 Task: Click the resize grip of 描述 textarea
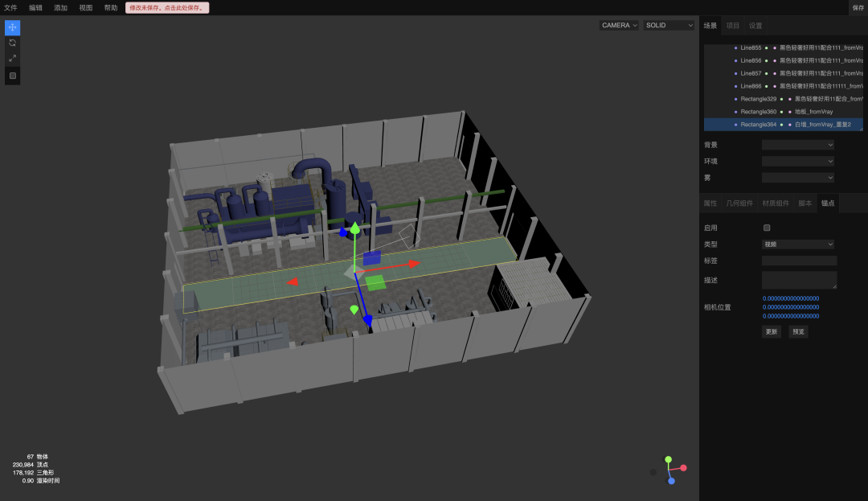coord(833,285)
